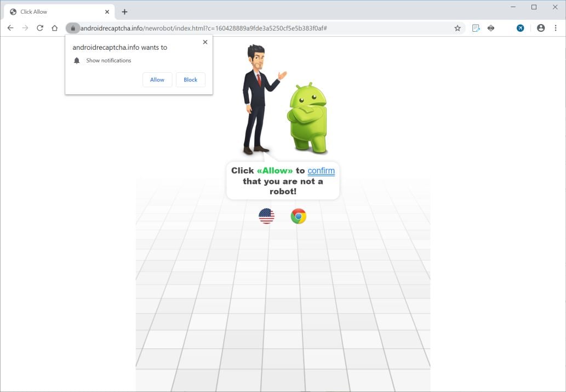Open the blue airplane extension icon
The image size is (566, 392).
[x=520, y=28]
